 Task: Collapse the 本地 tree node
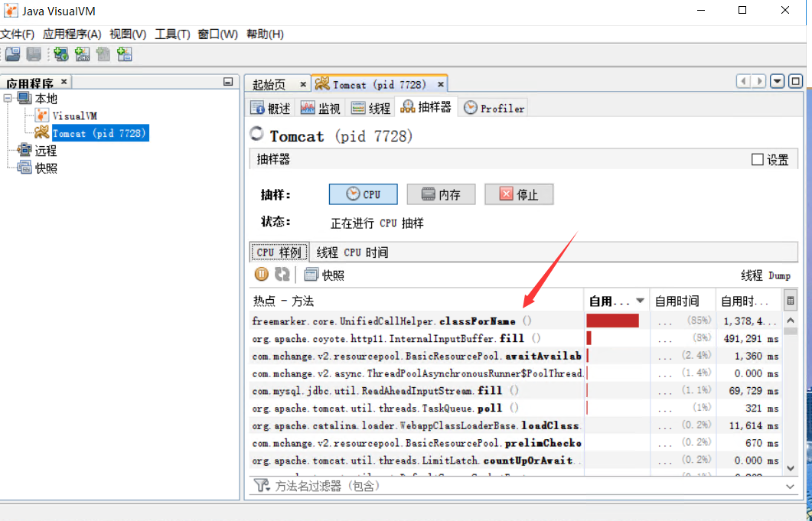(8, 98)
